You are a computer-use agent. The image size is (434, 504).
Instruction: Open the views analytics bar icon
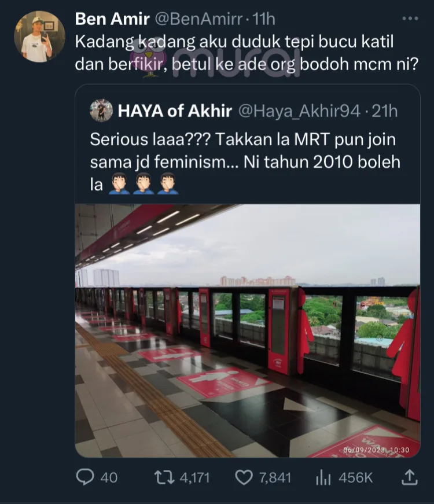coord(323,477)
